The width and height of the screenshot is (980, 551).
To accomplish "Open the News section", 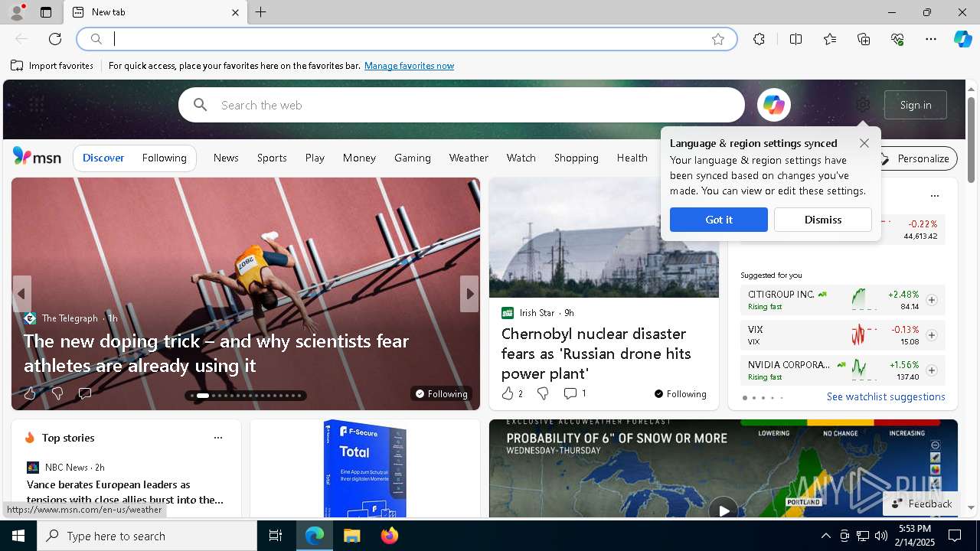I will (x=226, y=158).
